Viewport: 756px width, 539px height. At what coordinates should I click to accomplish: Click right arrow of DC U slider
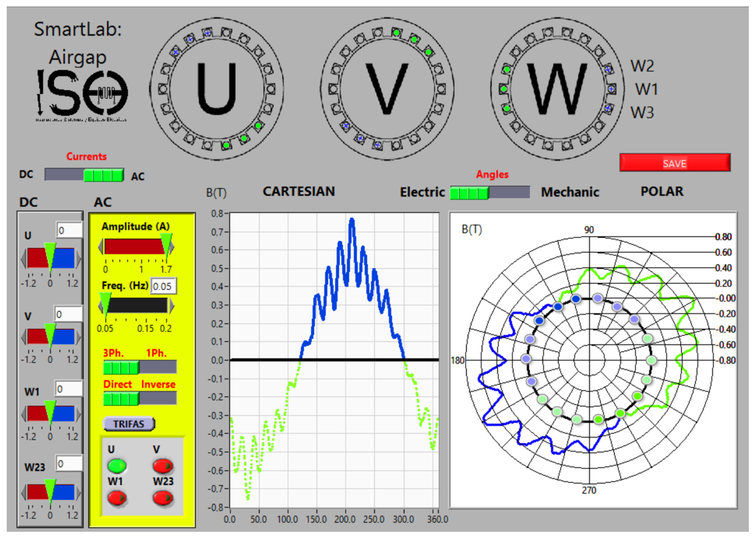pos(78,258)
